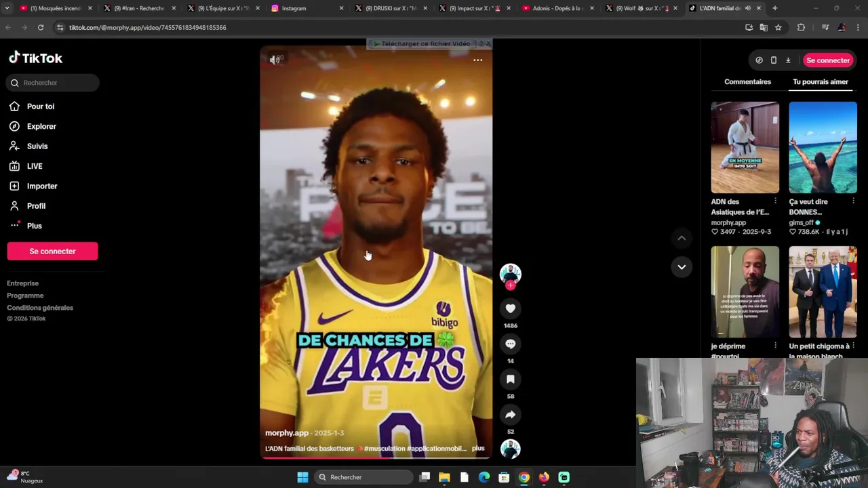Viewport: 868px width, 488px height.
Task: Click the browser back arrow
Action: pos(8,27)
